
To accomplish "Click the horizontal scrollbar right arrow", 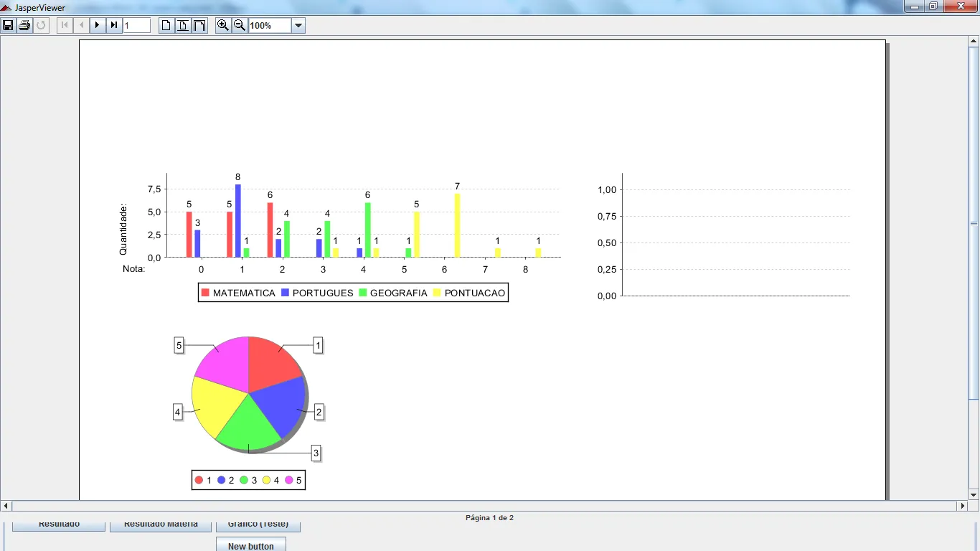I will click(963, 506).
